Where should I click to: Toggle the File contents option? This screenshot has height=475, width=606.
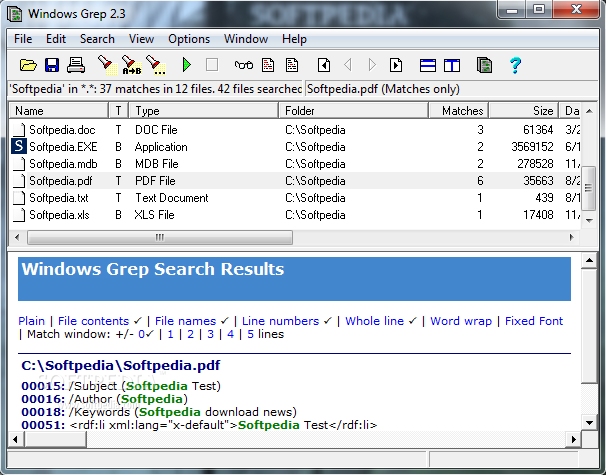click(x=93, y=321)
